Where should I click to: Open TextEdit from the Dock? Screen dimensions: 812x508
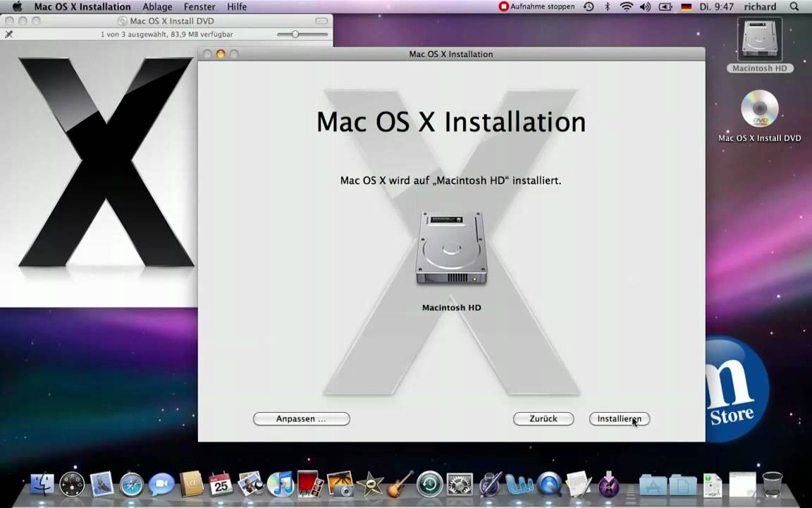coord(579,485)
